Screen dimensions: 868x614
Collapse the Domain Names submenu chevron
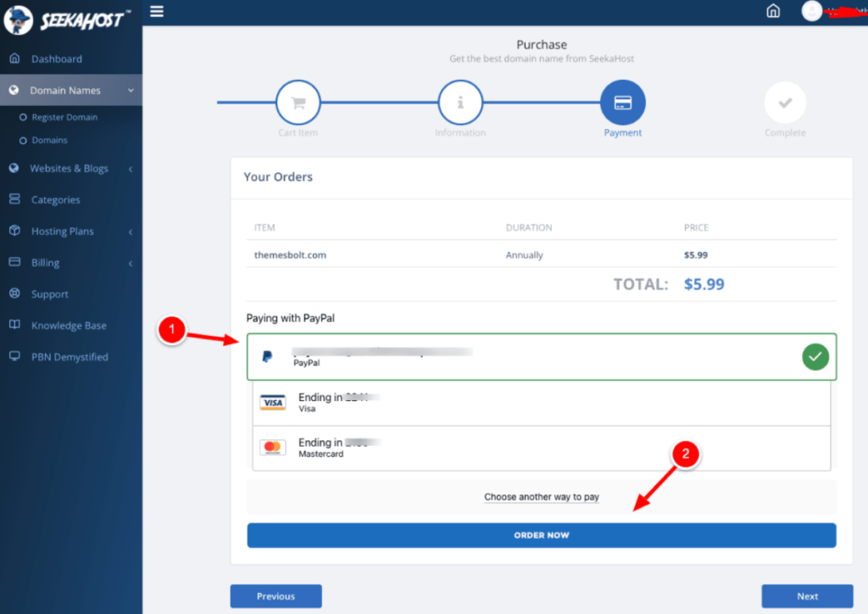[x=131, y=90]
